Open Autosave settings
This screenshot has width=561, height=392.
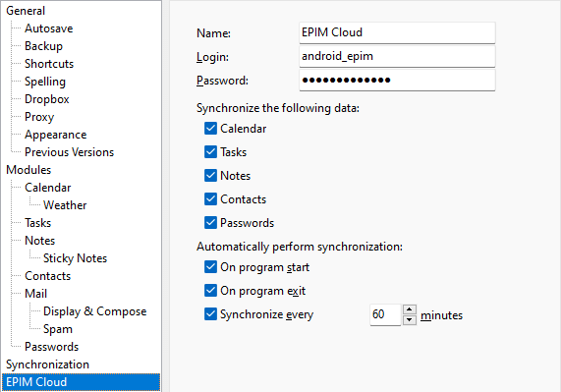49,28
